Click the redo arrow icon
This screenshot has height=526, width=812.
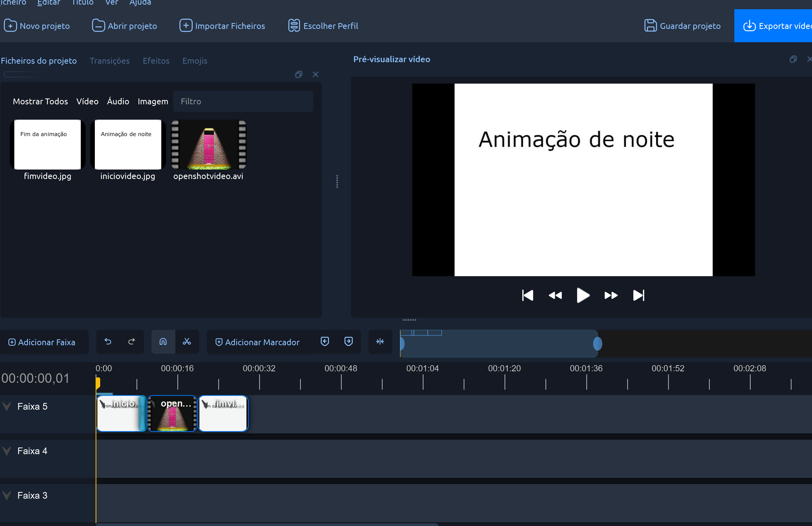(x=132, y=341)
